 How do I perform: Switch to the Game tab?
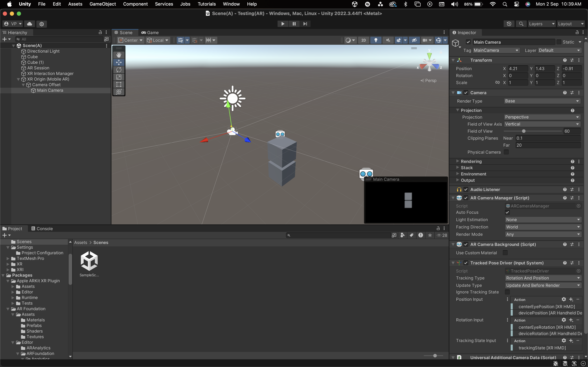click(x=150, y=33)
